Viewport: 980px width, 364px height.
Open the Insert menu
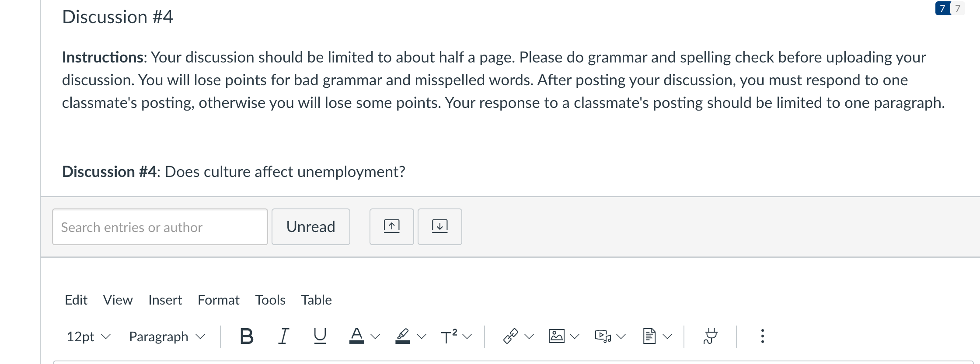tap(165, 300)
